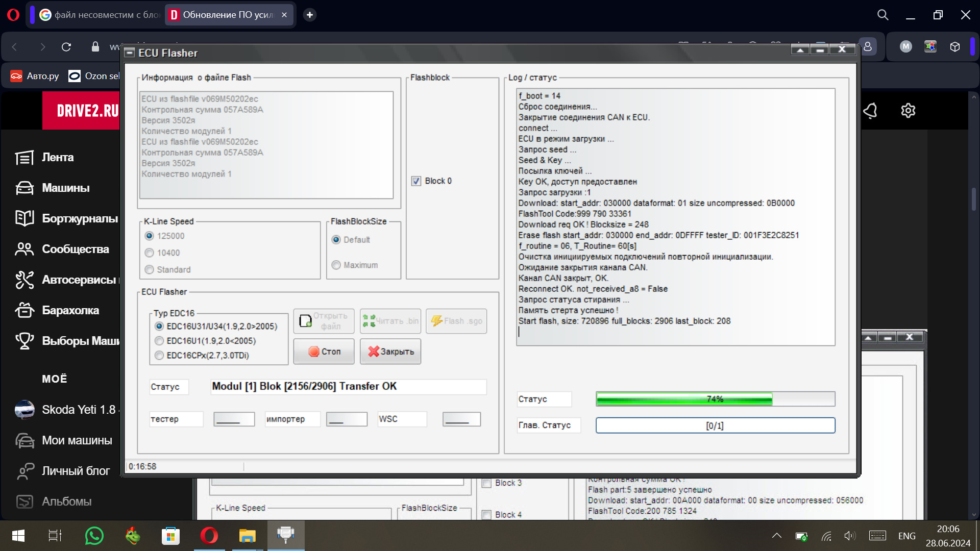Click the Flash .sgo lightning button
The image size is (980, 551).
456,321
